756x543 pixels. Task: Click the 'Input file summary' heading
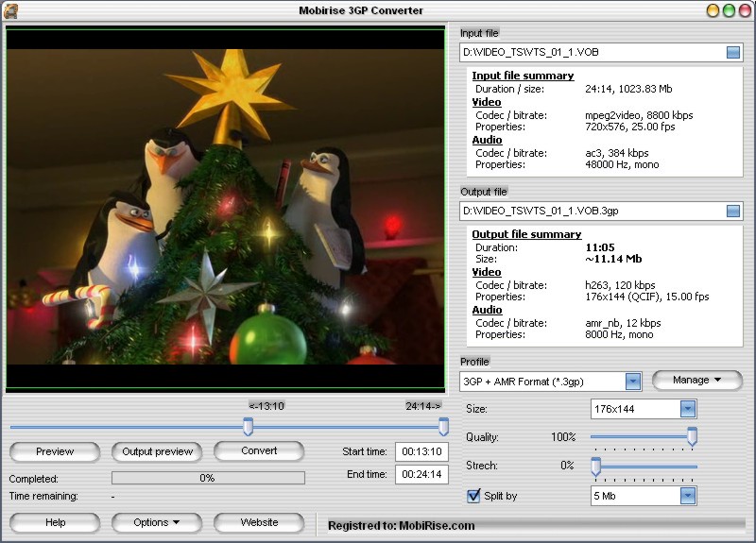(x=523, y=76)
